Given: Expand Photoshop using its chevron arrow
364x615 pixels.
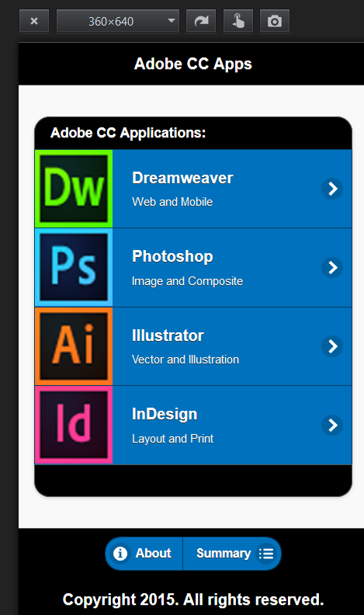Looking at the screenshot, I should pos(332,267).
